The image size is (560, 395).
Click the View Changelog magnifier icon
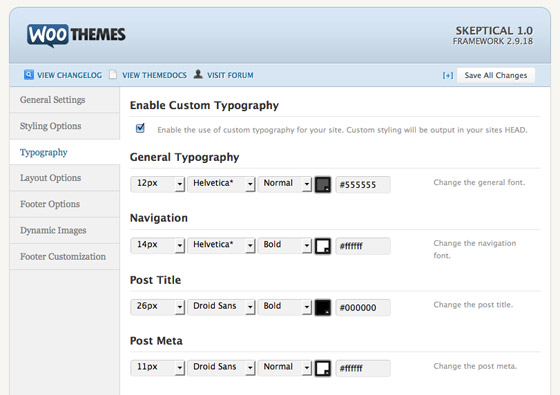pyautogui.click(x=29, y=75)
